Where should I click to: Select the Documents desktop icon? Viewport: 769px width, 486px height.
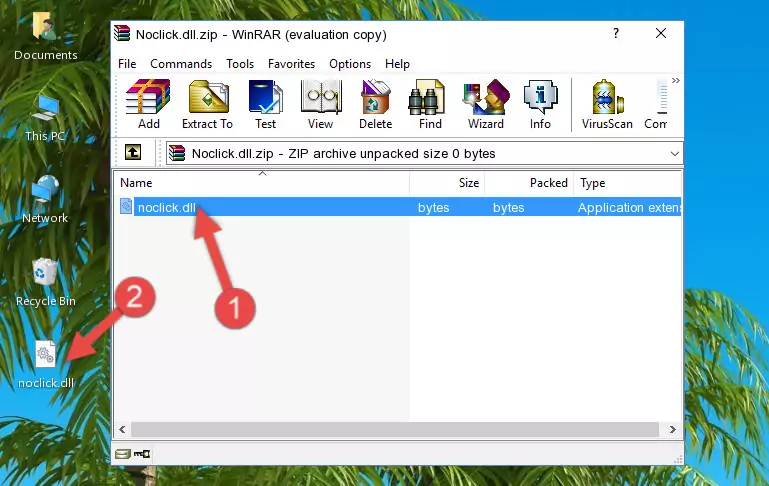(x=45, y=36)
